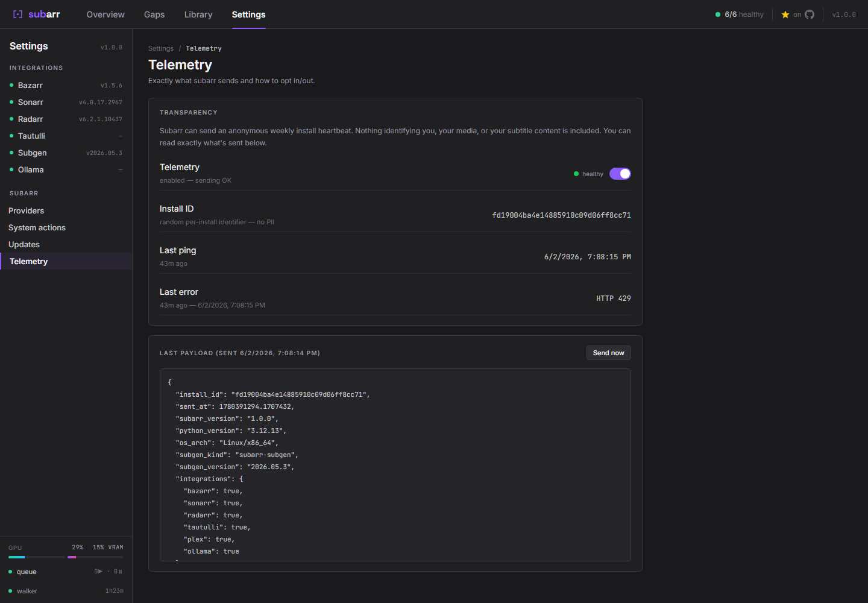The image size is (868, 603).
Task: Click the green status dot next to Subgen
Action: pyautogui.click(x=11, y=153)
